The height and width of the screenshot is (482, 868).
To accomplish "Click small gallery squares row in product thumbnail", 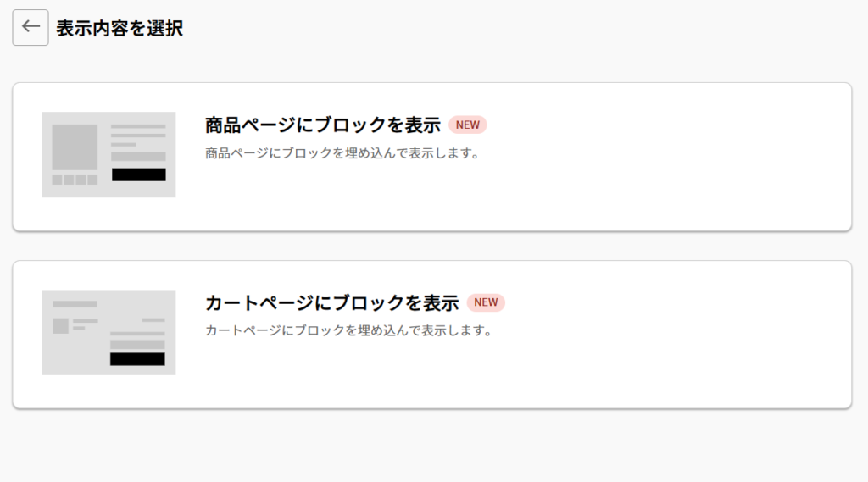I will pyautogui.click(x=75, y=180).
